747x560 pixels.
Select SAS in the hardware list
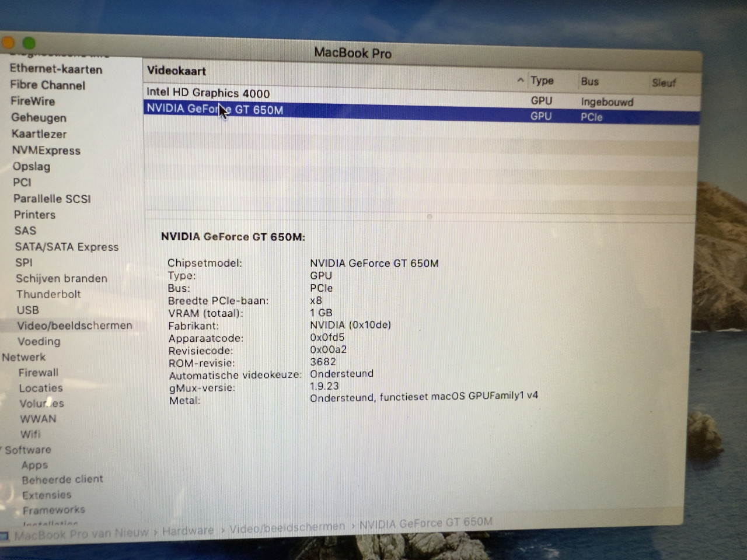25,230
